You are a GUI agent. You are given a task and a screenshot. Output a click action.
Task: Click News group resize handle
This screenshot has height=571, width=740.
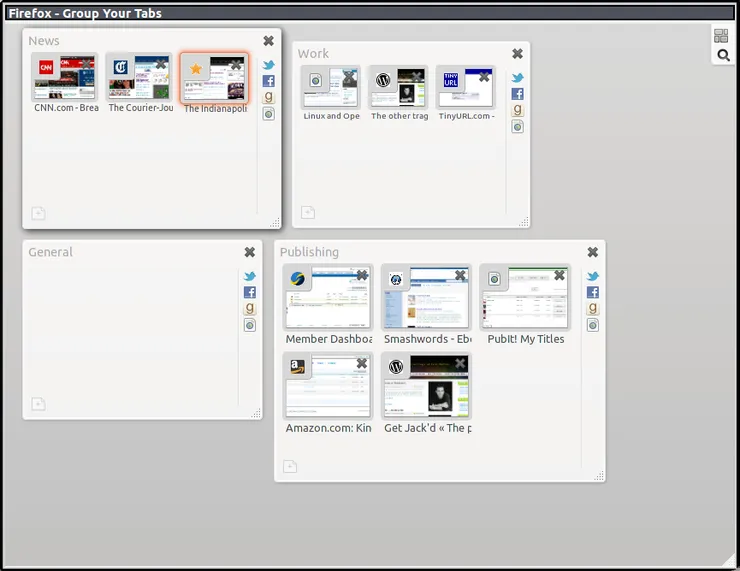click(275, 223)
